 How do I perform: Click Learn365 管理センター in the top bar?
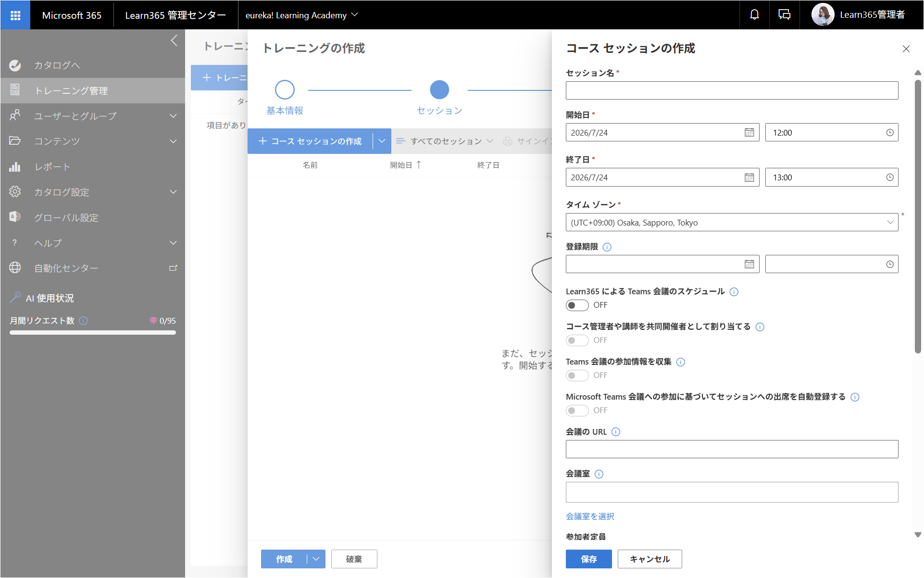coord(175,15)
